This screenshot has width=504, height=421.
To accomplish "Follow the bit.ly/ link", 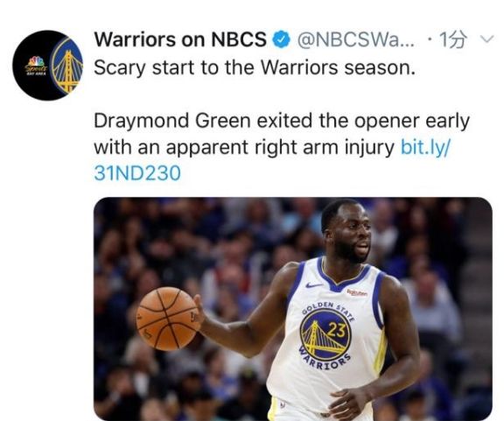I will [426, 147].
